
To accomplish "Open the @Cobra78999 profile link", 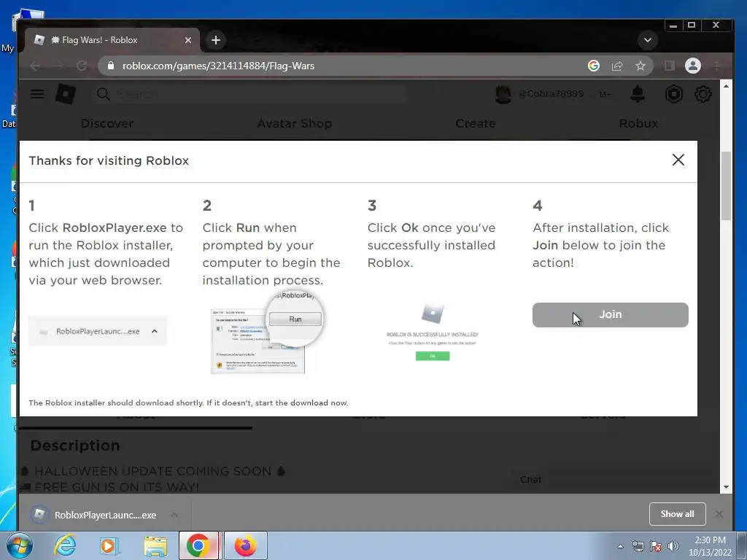I will point(551,94).
